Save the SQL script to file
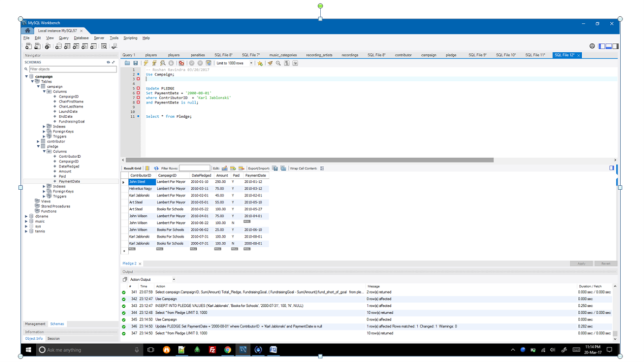The image size is (644, 362). (135, 63)
